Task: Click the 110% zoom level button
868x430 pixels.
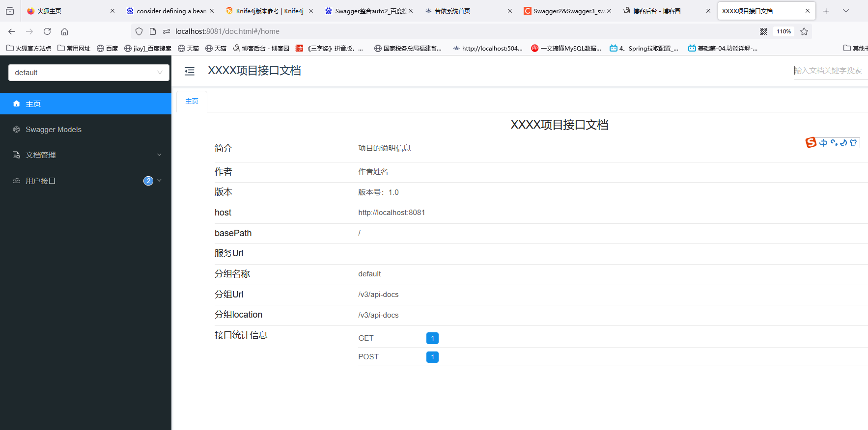Action: (x=784, y=31)
